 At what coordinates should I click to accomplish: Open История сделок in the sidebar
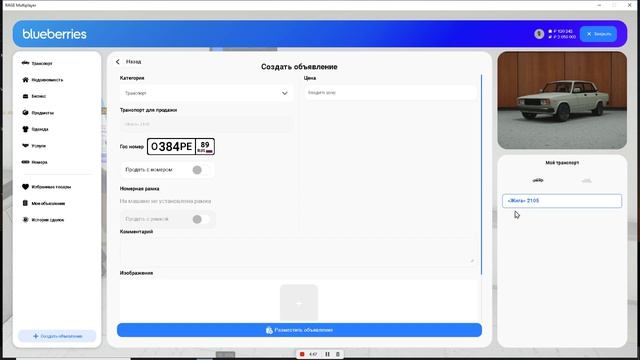click(43, 220)
